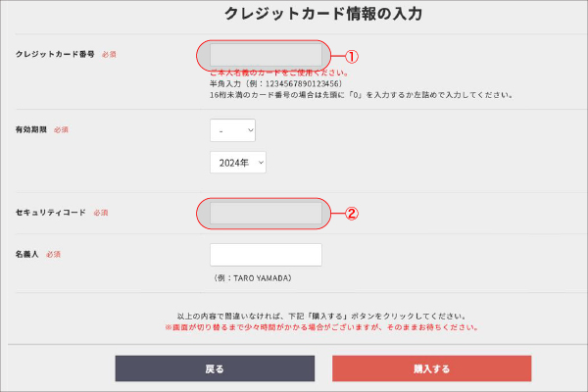
Task: Open the expiration month dropdown
Action: (232, 129)
